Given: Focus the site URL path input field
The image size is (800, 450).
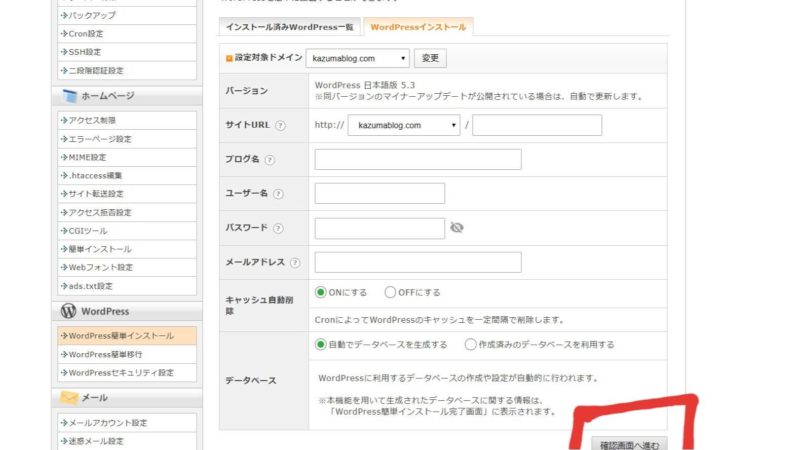Looking at the screenshot, I should coord(537,125).
